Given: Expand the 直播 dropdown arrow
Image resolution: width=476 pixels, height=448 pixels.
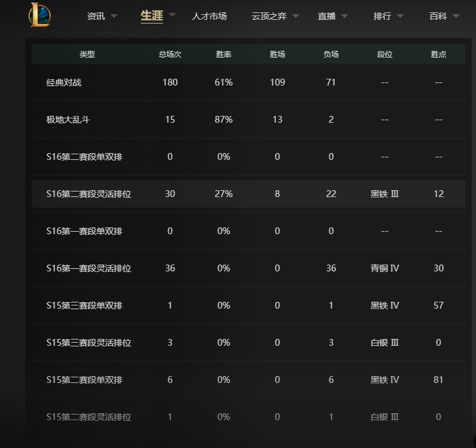Looking at the screenshot, I should 345,16.
